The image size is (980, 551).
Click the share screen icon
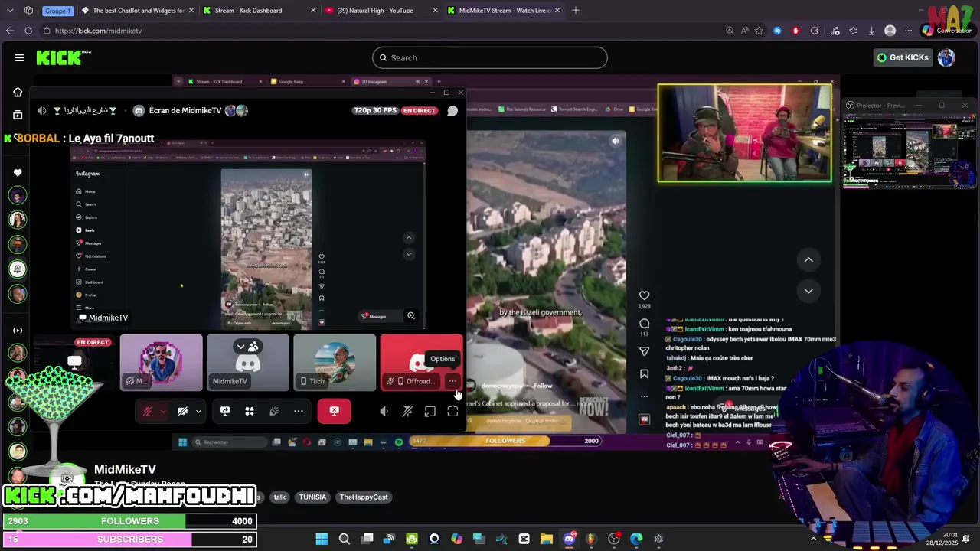pyautogui.click(x=225, y=411)
